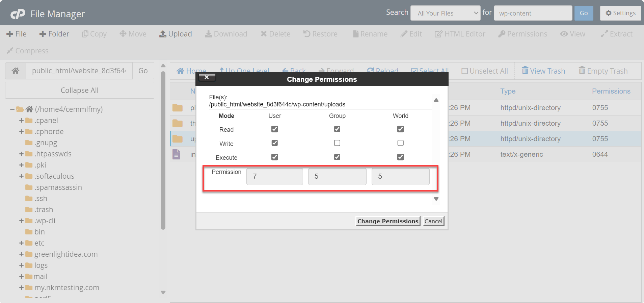644x303 pixels.
Task: Click the Settings gear button
Action: [x=620, y=13]
